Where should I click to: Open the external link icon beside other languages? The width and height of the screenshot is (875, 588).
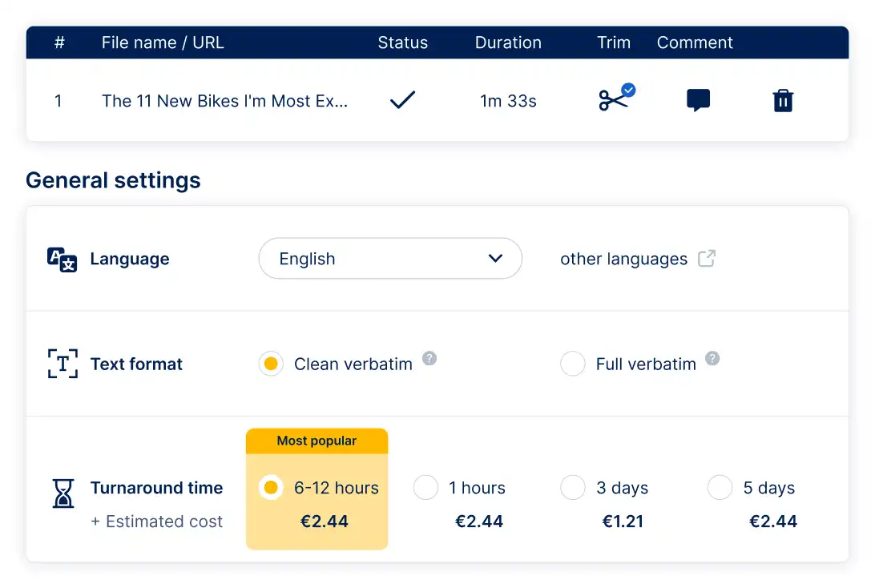point(707,258)
